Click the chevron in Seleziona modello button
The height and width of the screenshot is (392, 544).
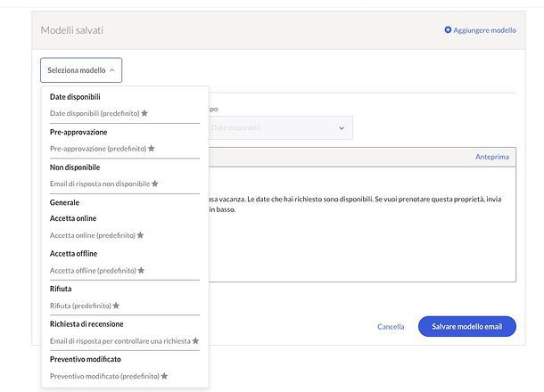tap(112, 70)
